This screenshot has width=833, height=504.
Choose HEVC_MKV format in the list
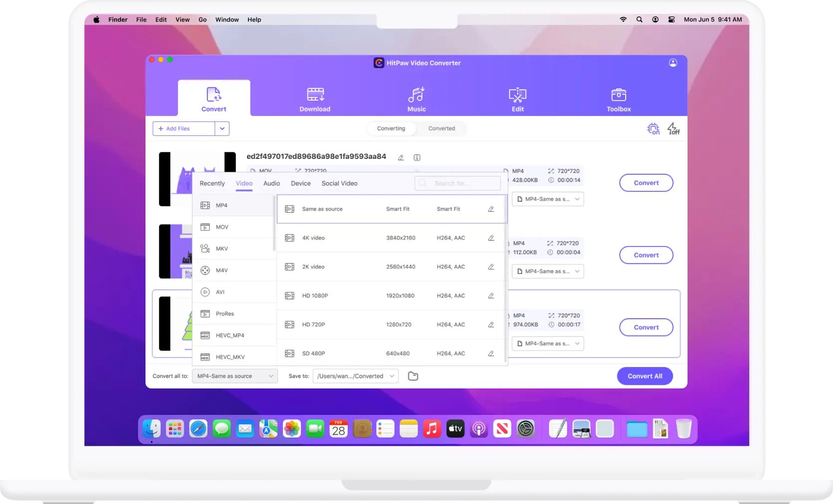click(234, 357)
